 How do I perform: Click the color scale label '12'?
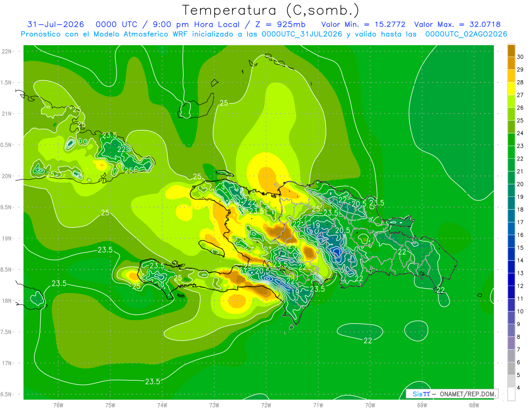[520, 286]
